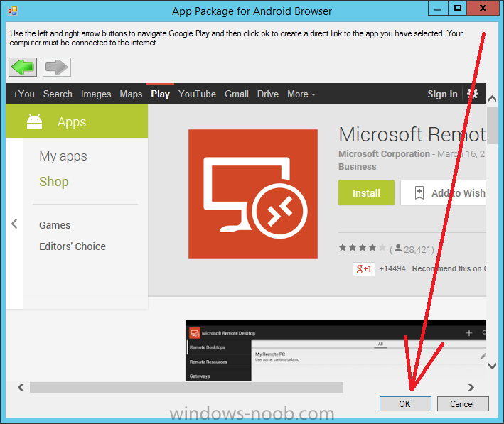Click the app window icon in title bar

[x=13, y=11]
